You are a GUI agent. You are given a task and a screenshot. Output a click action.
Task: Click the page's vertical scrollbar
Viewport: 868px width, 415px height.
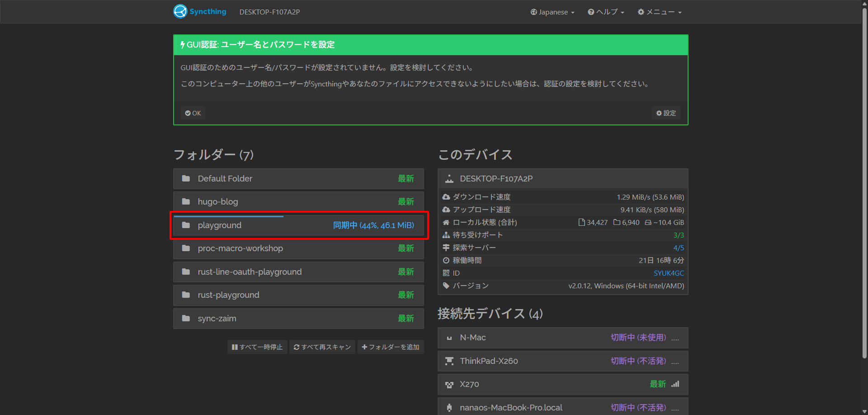point(864,181)
